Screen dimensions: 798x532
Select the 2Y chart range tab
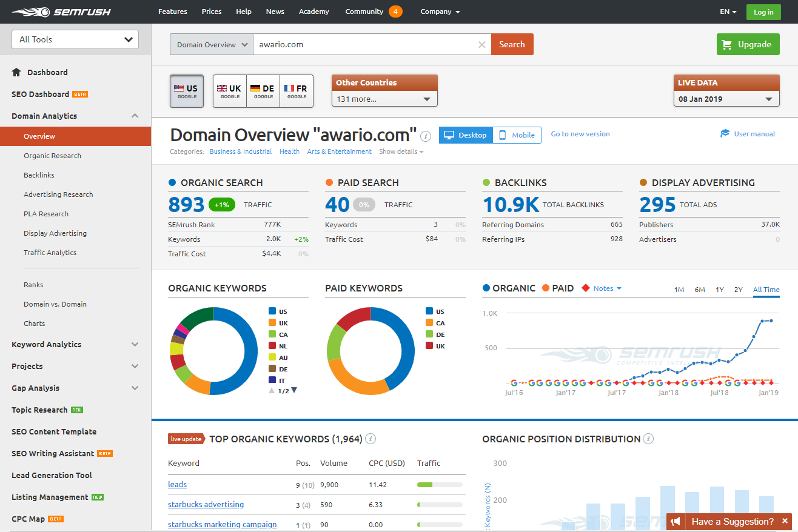(x=739, y=290)
